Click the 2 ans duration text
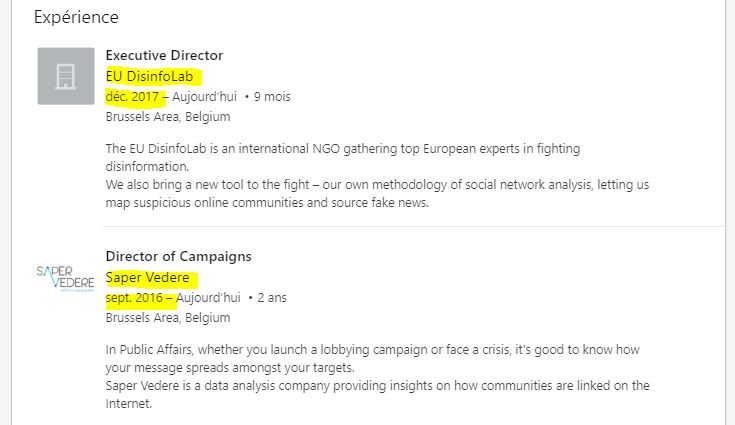Viewport: 735px width, 425px height. pyautogui.click(x=271, y=297)
